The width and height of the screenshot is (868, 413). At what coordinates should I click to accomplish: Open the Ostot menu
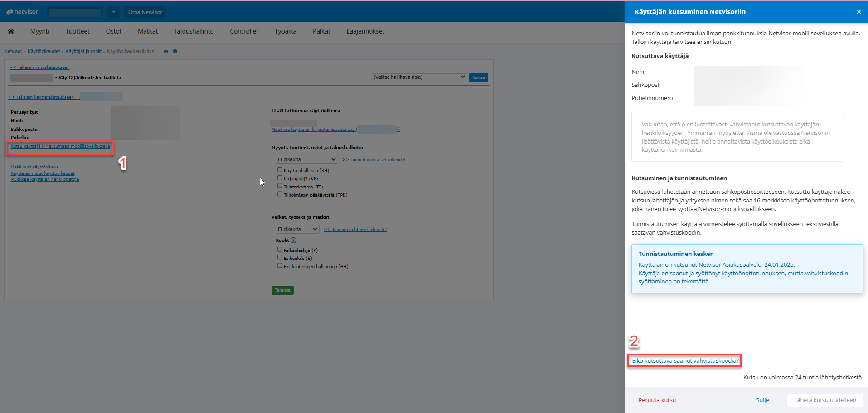114,31
